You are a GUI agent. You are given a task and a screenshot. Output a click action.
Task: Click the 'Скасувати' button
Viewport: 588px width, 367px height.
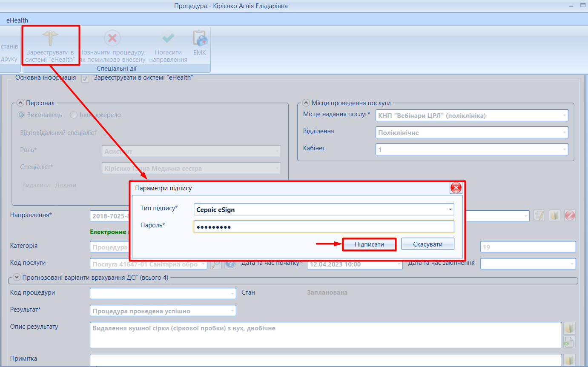[x=427, y=244]
